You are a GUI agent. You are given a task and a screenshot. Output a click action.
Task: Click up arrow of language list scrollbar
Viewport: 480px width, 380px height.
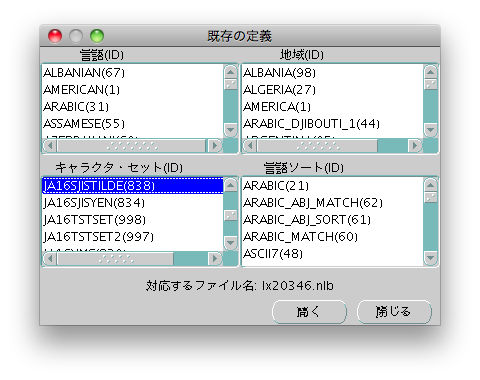pos(230,72)
